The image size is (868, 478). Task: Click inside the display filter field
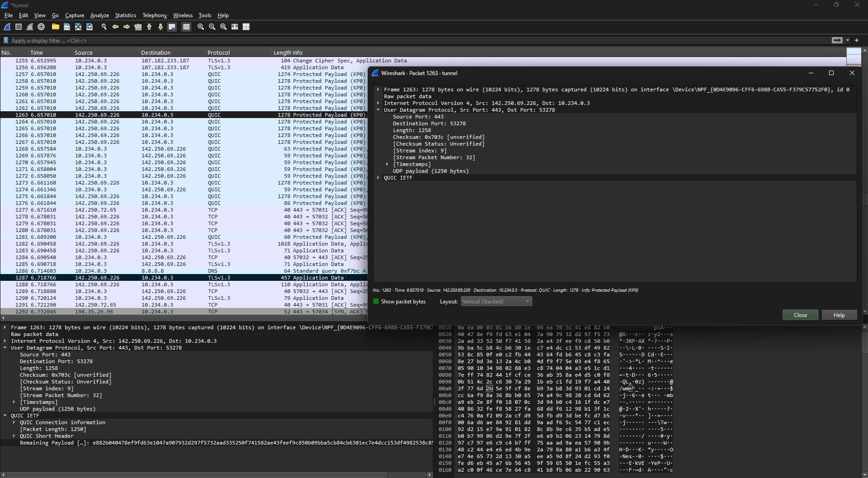tap(181, 40)
